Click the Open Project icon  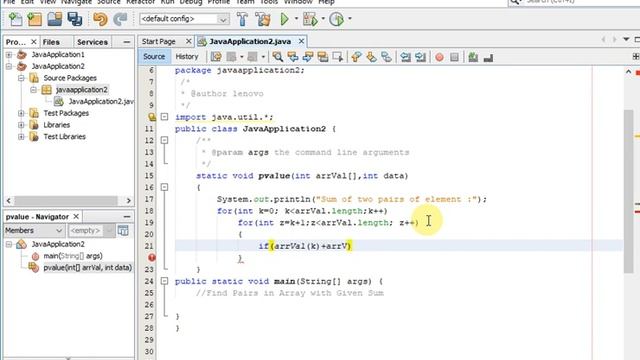point(55,19)
